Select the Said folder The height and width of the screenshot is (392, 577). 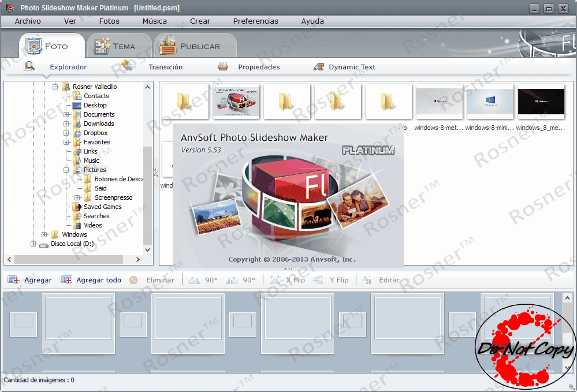pos(100,188)
